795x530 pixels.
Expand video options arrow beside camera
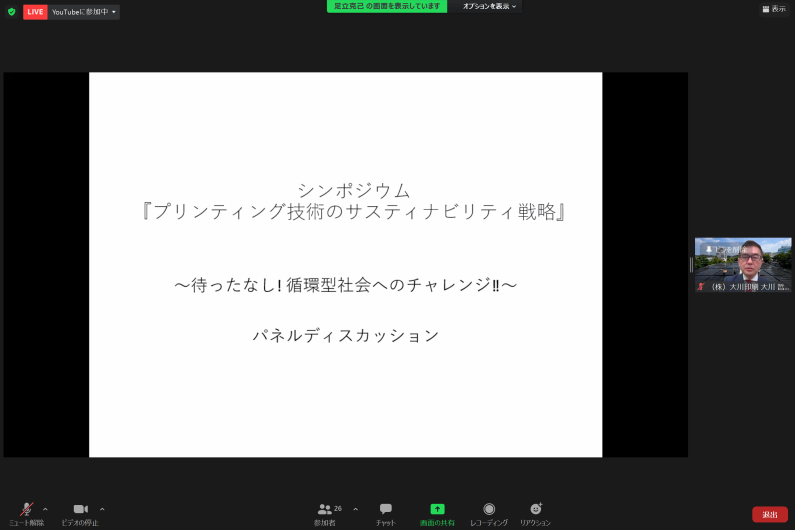(102, 509)
